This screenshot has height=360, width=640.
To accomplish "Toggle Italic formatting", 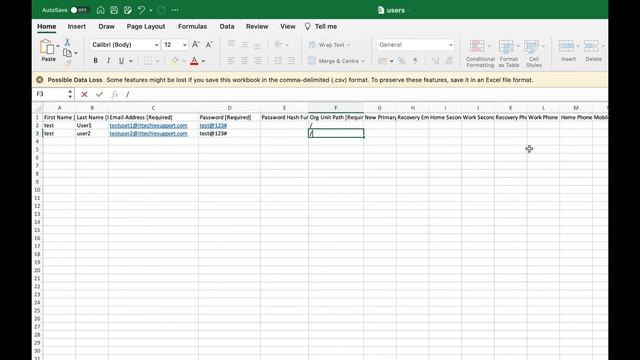I will point(108,60).
